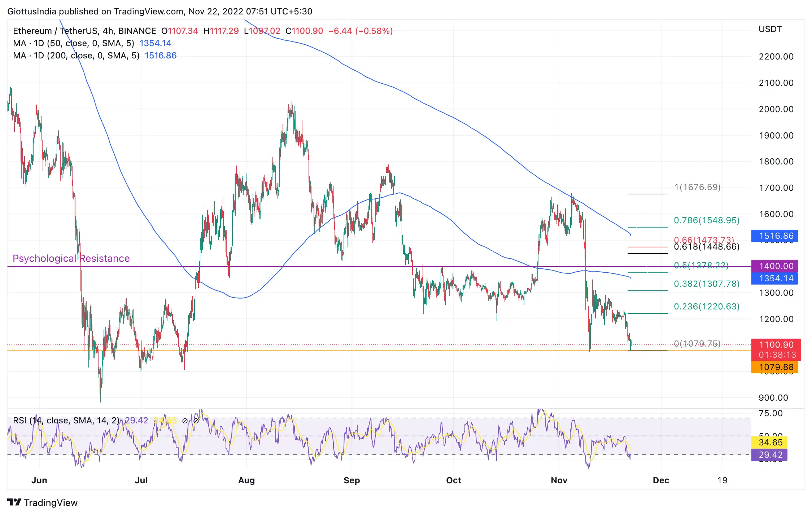Click the 0.618(1448.66) Fibonacci label
Viewport: 812px width, 515px height.
point(707,247)
